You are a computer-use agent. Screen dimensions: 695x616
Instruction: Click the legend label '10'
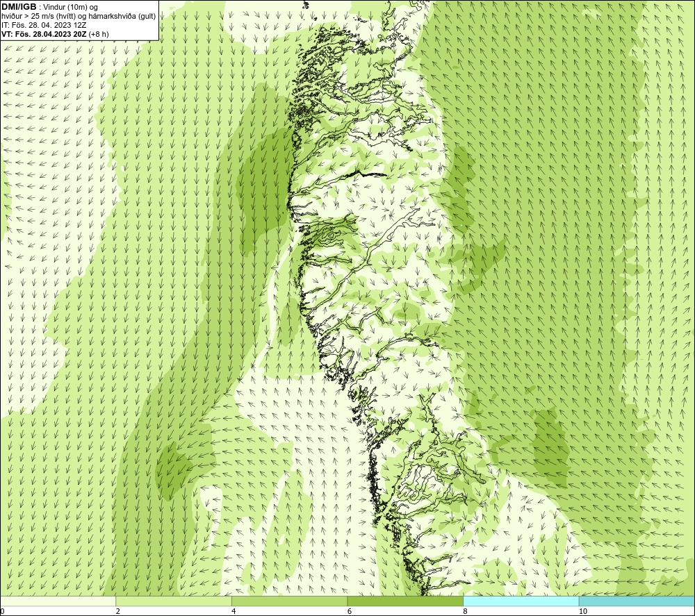583,612
